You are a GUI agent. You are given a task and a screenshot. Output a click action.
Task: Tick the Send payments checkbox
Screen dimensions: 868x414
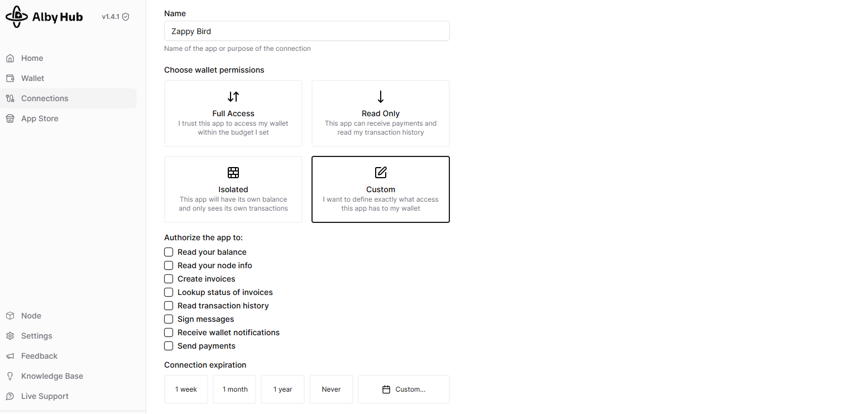(169, 346)
